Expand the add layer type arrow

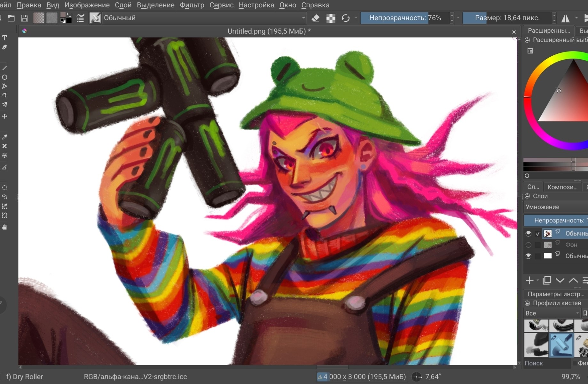[x=537, y=280]
